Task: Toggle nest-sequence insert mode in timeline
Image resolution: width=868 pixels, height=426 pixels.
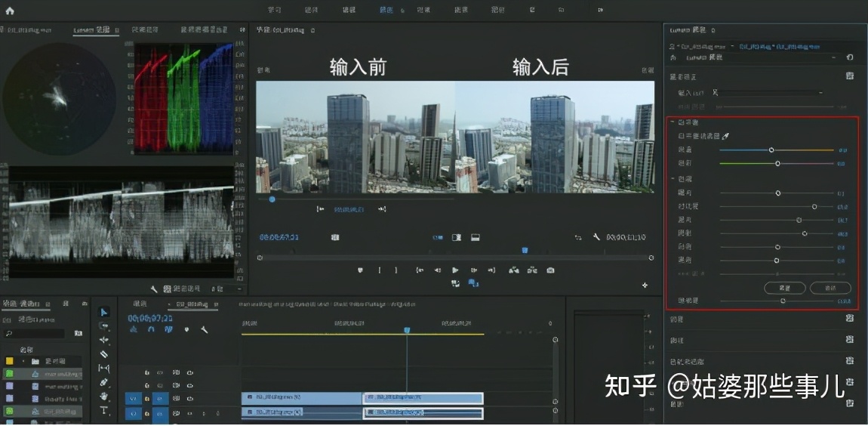Action: pos(133,329)
